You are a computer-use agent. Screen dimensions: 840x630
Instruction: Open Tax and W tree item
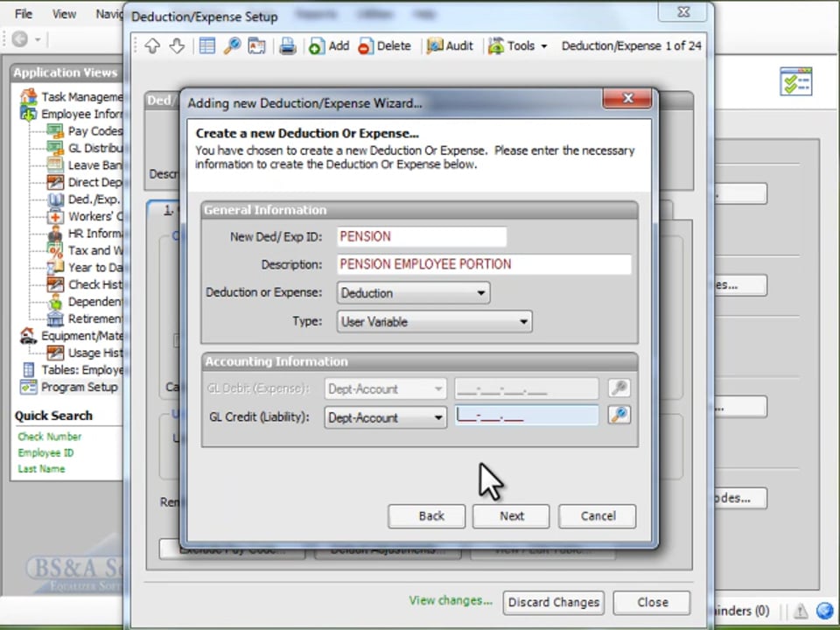tap(85, 251)
